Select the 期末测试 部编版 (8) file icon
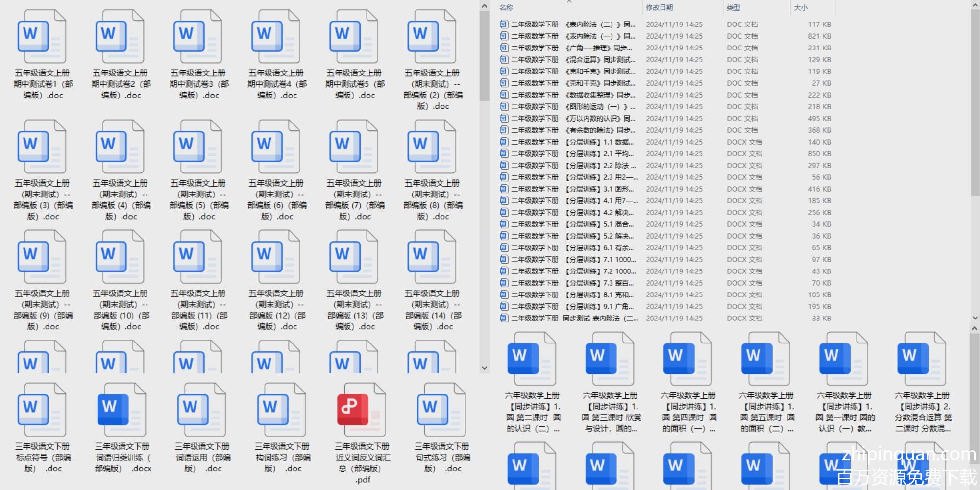The image size is (980, 490). tap(431, 147)
